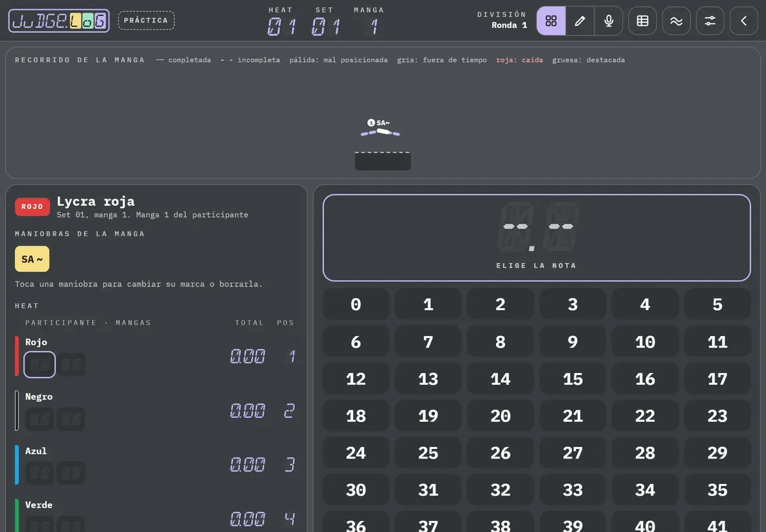Open the scores table view icon

tap(643, 21)
